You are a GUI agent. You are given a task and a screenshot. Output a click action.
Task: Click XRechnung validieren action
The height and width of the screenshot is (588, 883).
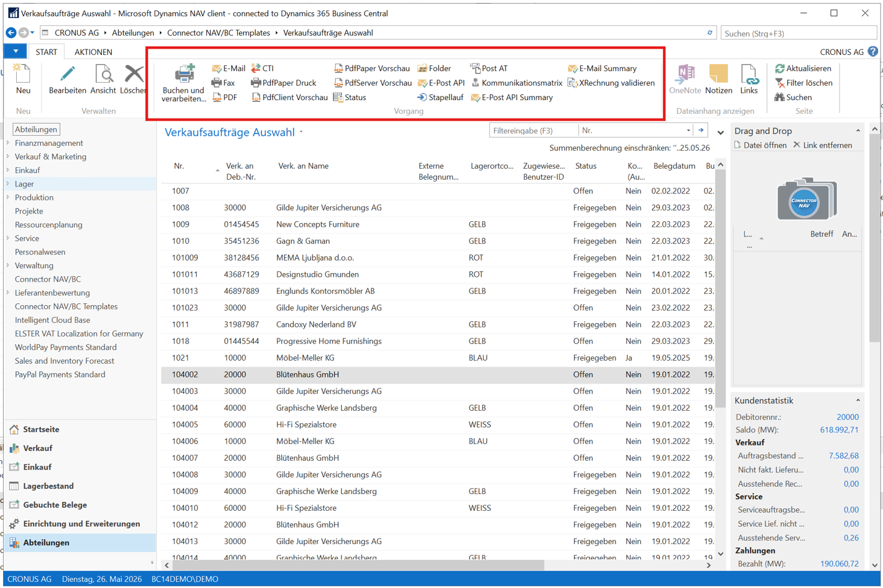(611, 83)
